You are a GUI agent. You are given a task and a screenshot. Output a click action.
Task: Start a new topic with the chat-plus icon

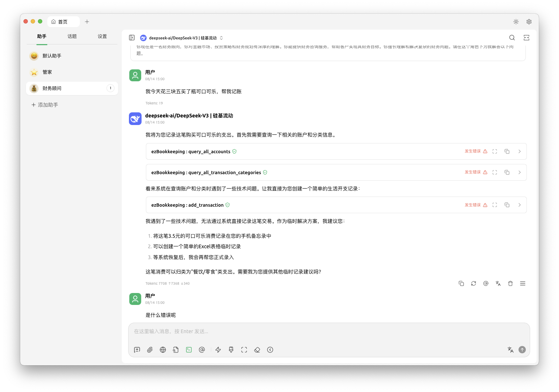[x=137, y=349]
